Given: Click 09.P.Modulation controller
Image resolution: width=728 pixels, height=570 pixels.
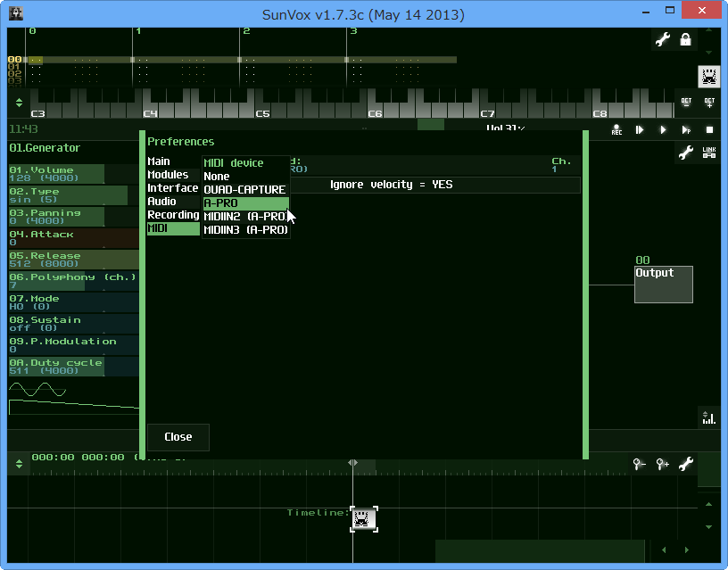Looking at the screenshot, I should 73,345.
